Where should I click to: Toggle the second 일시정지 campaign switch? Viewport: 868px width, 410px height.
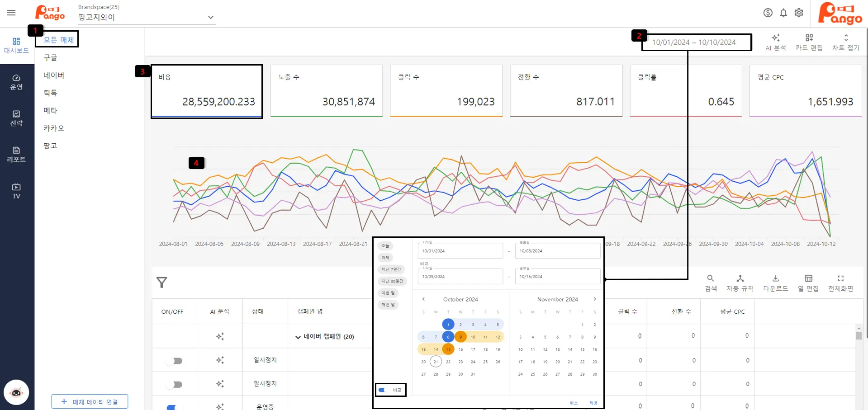174,384
